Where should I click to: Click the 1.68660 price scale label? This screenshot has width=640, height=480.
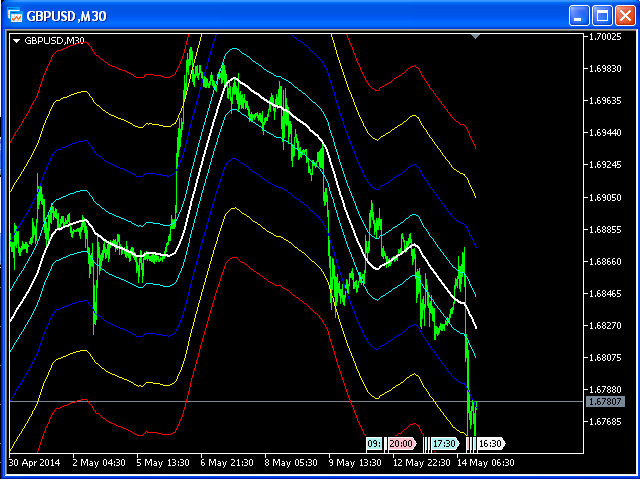point(604,261)
